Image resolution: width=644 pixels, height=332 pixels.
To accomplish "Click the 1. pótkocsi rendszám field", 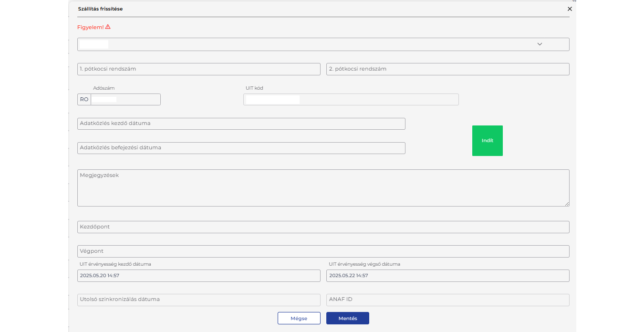I will (198, 69).
